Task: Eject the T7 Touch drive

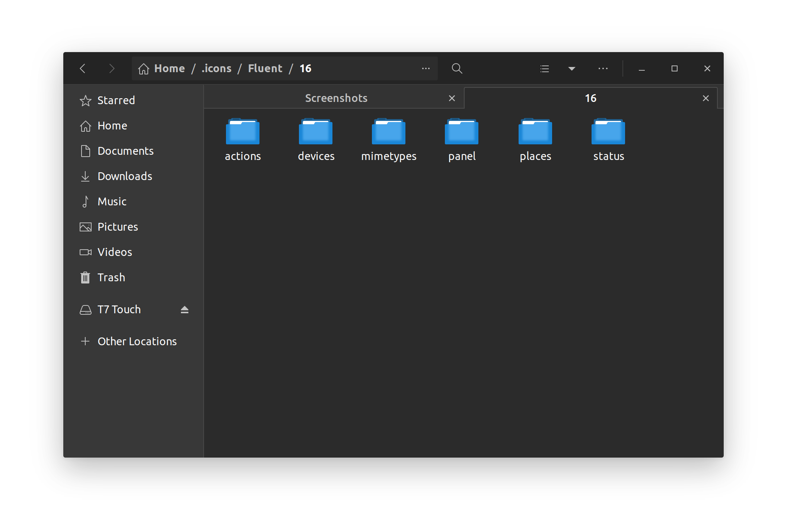Action: [x=185, y=310]
